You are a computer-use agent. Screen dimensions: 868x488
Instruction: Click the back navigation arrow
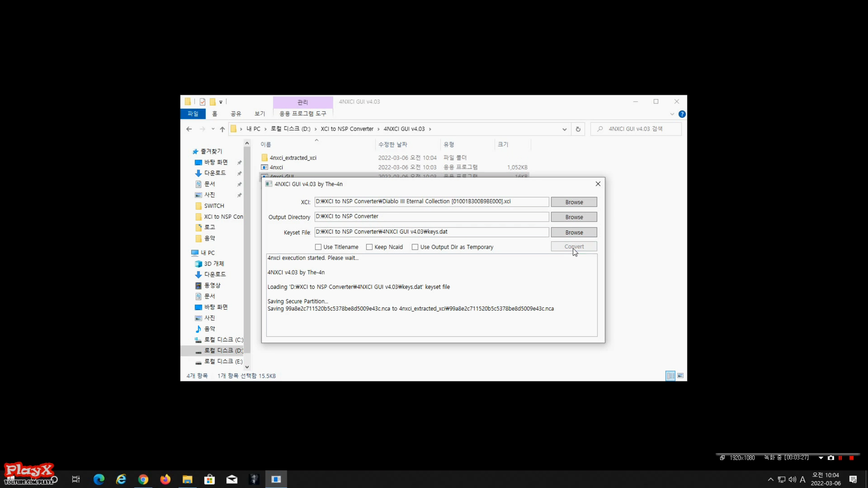tap(189, 129)
